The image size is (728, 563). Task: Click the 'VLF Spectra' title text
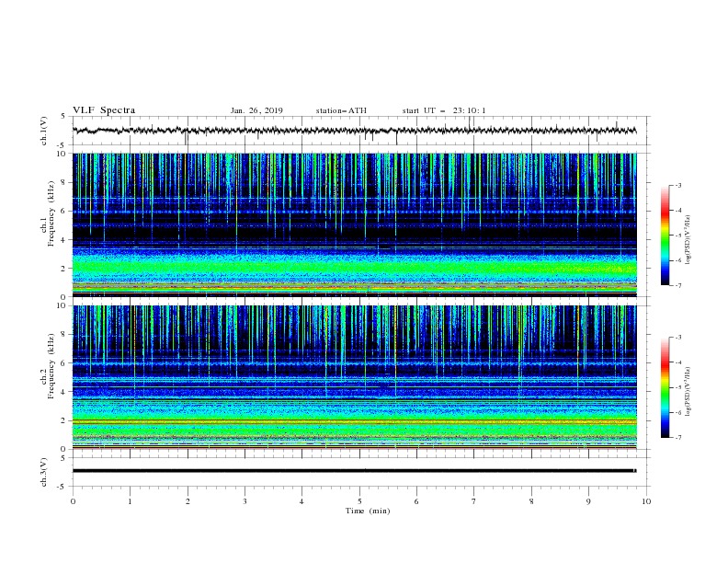point(104,110)
